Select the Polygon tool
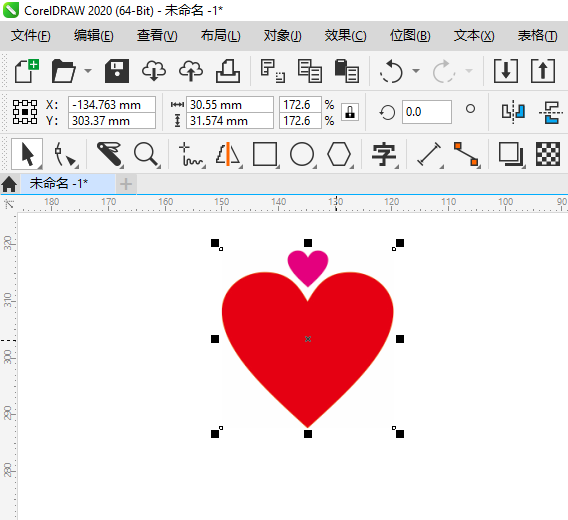Screen dimensions: 568x520 pos(339,154)
